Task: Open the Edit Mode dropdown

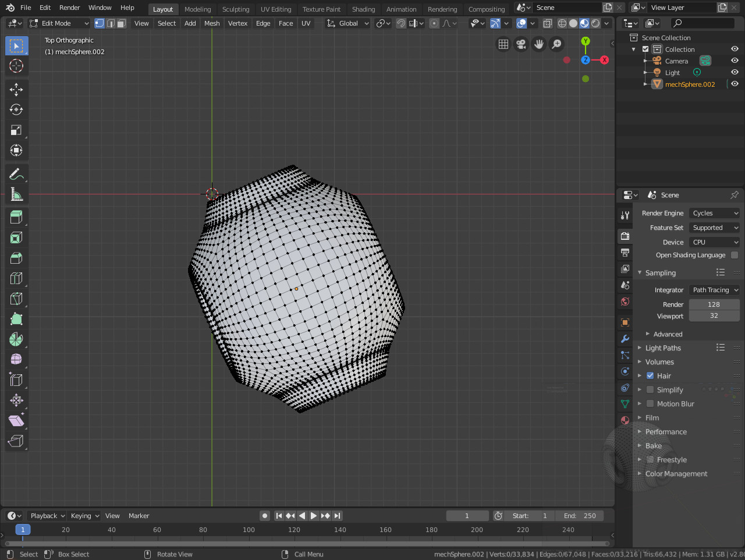Action: (59, 23)
